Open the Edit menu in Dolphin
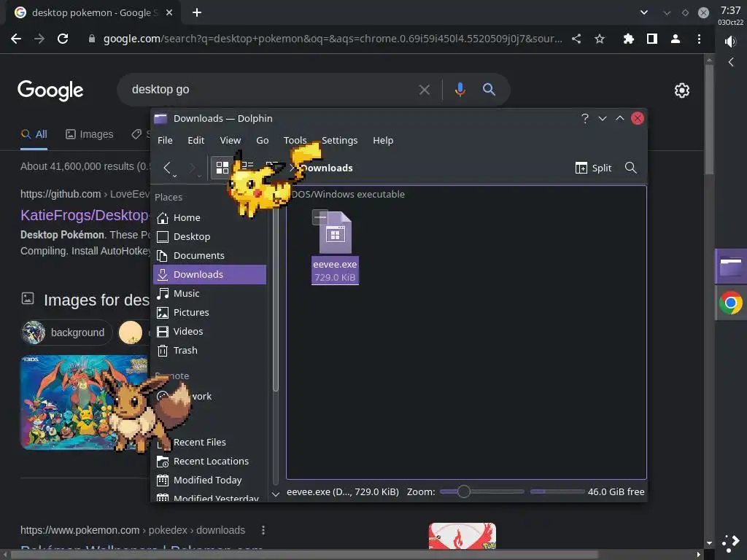Viewport: 747px width, 560px height. 196,141
